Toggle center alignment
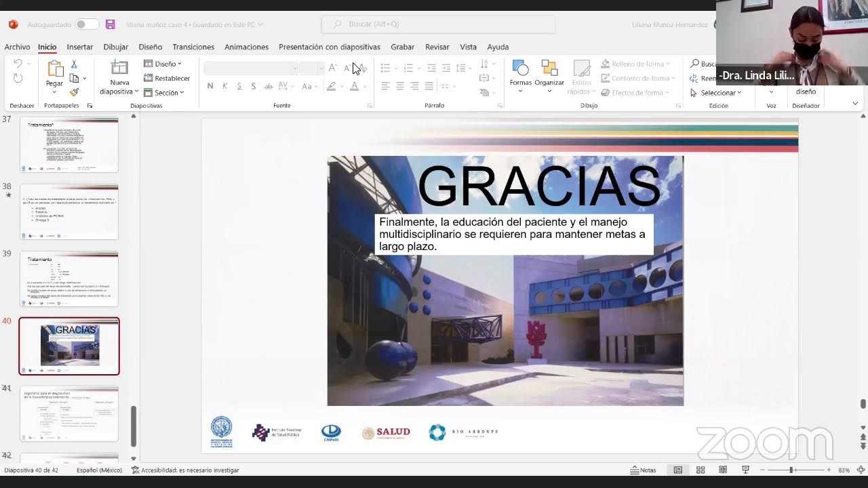Screen dimensions: 868x488 point(399,86)
